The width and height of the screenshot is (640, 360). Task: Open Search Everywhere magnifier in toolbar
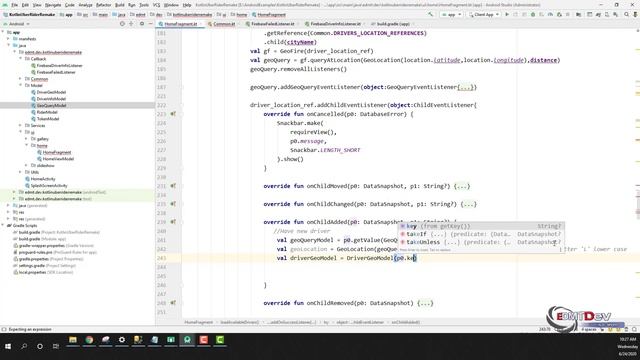point(627,14)
